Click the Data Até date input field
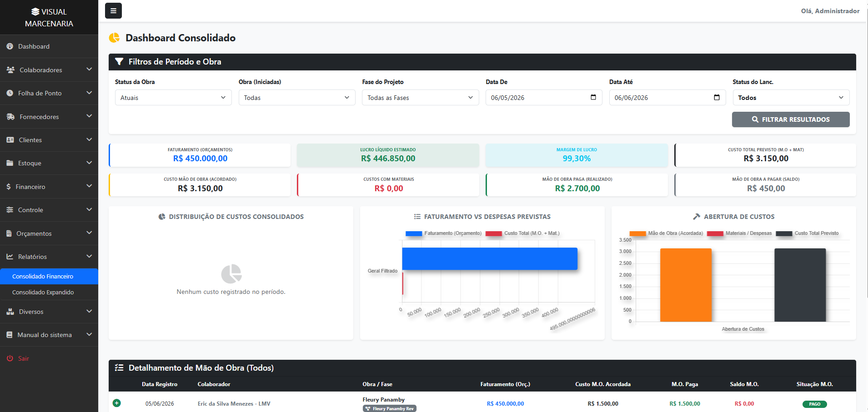This screenshot has height=412, width=868. point(667,98)
